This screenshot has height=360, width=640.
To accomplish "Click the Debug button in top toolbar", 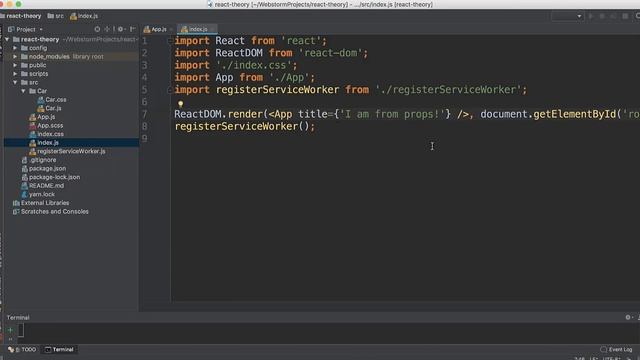I will point(602,16).
